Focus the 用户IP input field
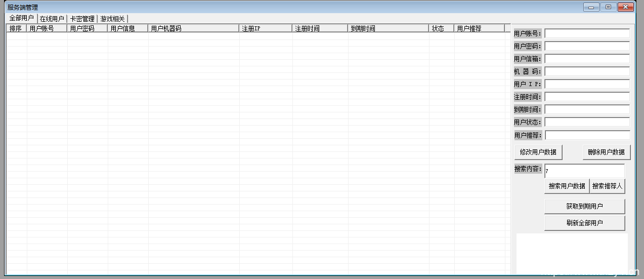Viewport: 644px width, 279px height. click(587, 84)
